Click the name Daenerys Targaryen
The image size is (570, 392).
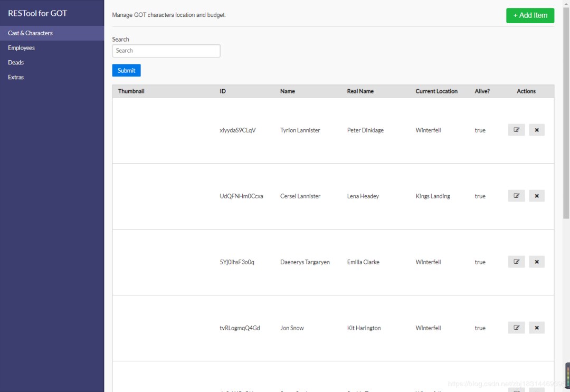tap(305, 262)
